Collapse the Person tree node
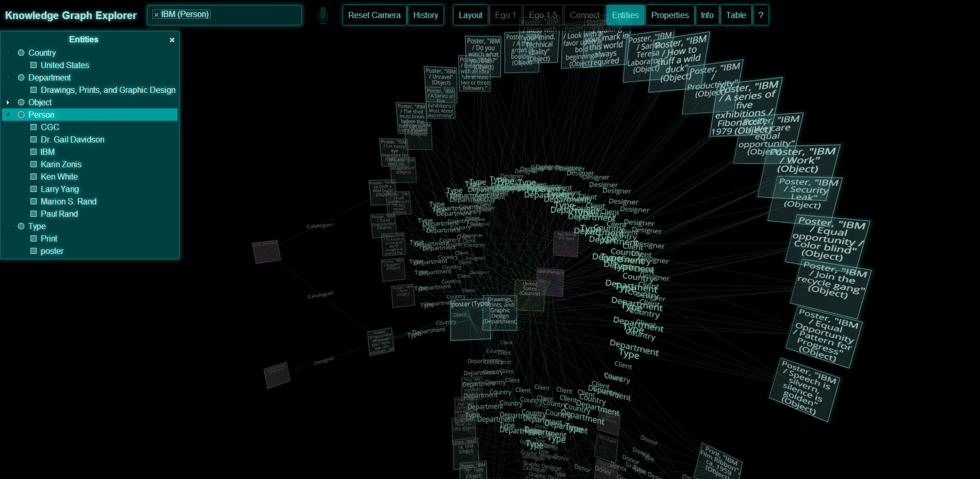Image resolution: width=980 pixels, height=479 pixels. coord(8,115)
